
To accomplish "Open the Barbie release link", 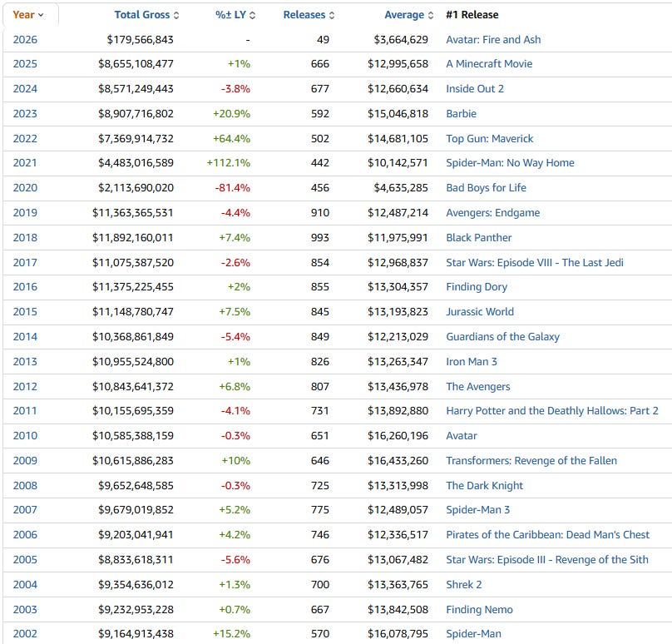I will click(x=461, y=114).
